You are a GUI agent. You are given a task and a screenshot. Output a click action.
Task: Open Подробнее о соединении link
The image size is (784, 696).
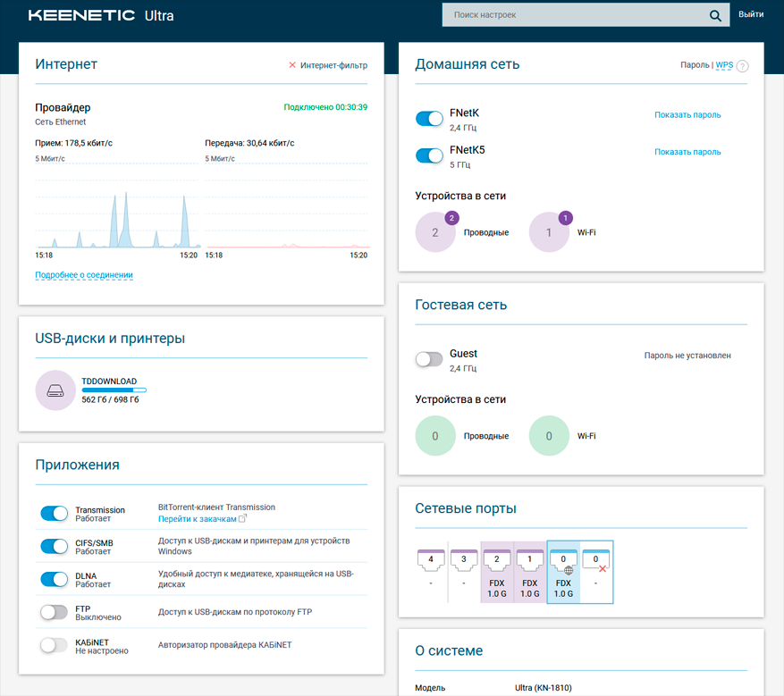(x=84, y=275)
